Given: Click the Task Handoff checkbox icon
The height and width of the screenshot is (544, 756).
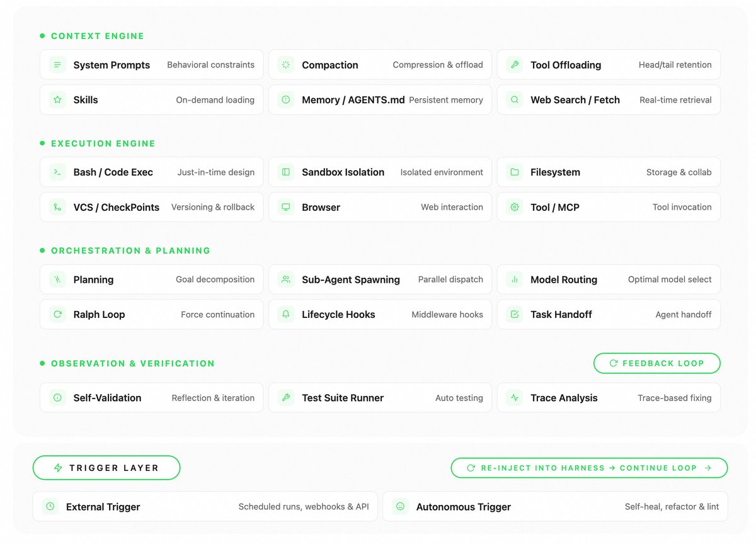Looking at the screenshot, I should click(x=515, y=314).
